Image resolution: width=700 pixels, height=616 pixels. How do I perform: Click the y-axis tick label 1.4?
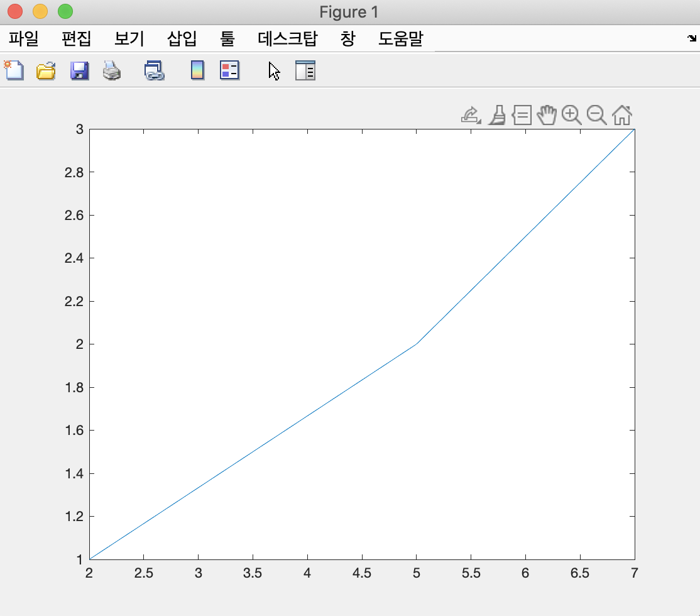click(74, 473)
